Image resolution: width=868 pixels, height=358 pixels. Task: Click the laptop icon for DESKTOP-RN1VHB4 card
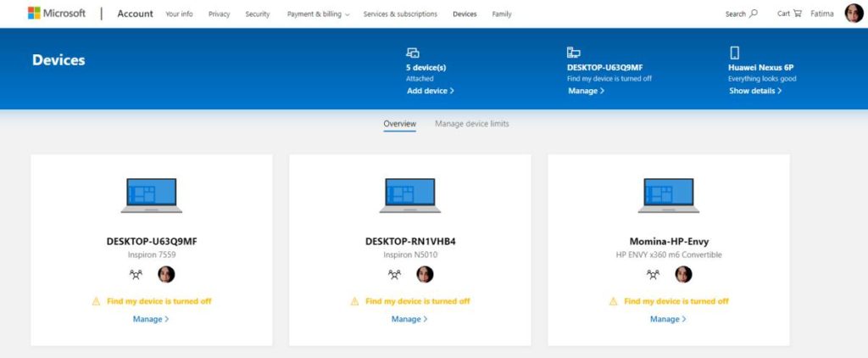click(410, 196)
